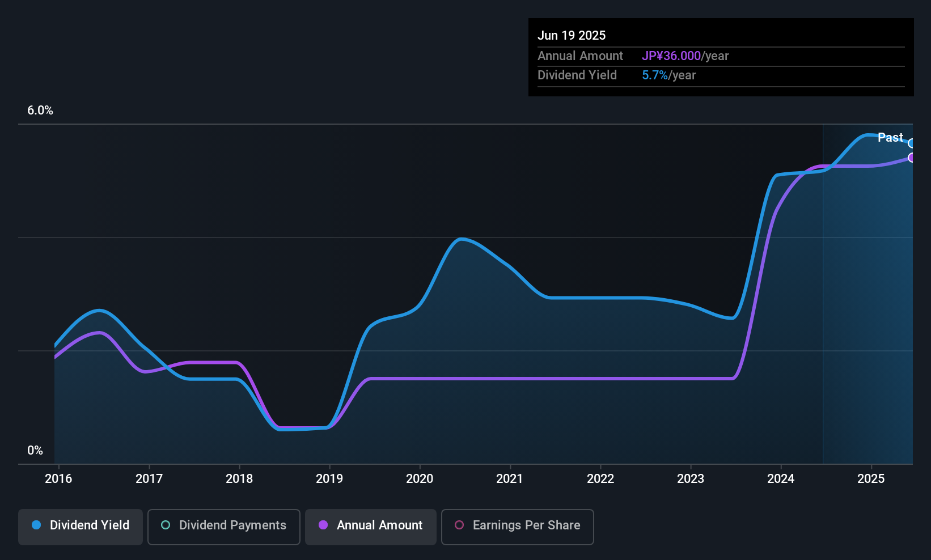Click the teal Dividend Payments circle icon

166,525
